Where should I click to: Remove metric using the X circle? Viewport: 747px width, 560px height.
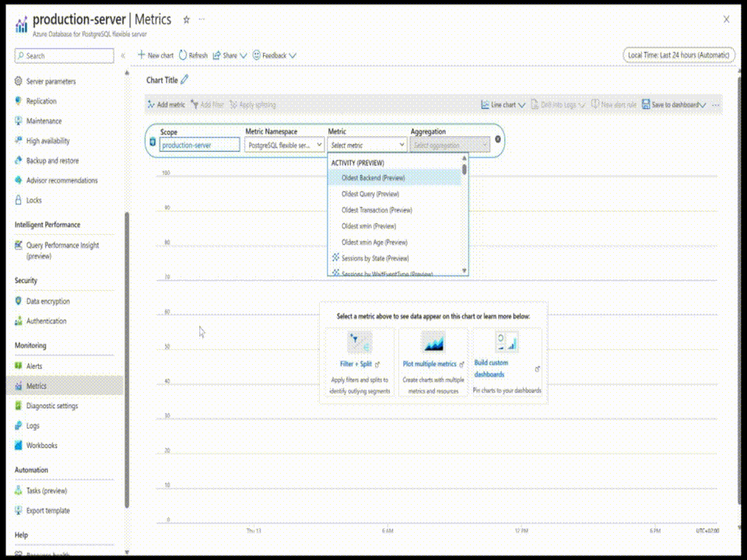pos(498,139)
